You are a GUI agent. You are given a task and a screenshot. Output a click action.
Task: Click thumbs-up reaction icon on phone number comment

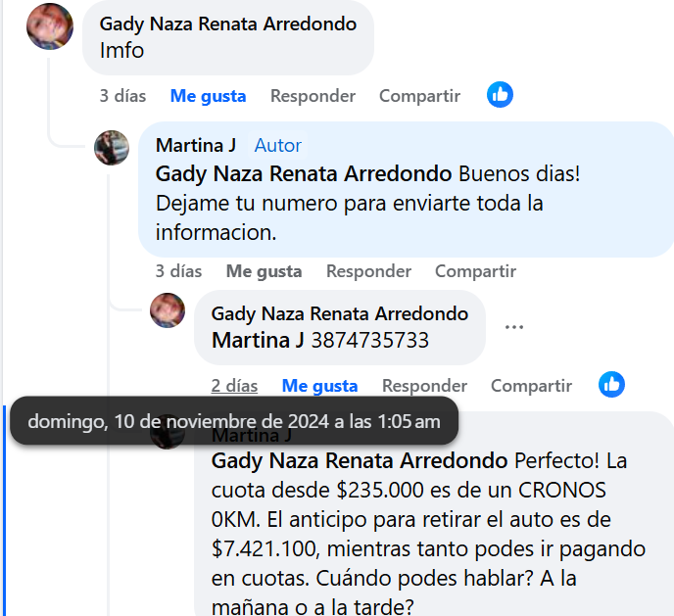coord(611,385)
